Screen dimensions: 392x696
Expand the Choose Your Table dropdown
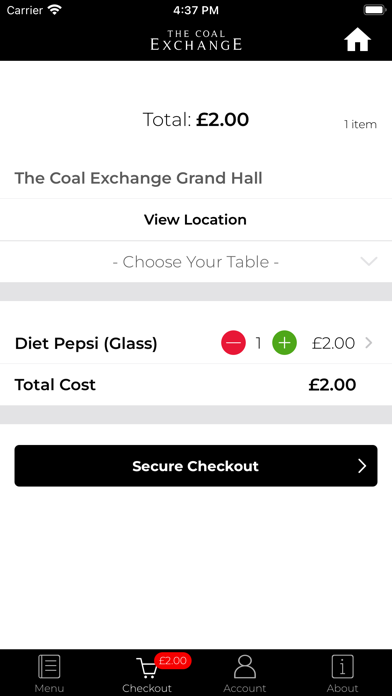point(196,262)
